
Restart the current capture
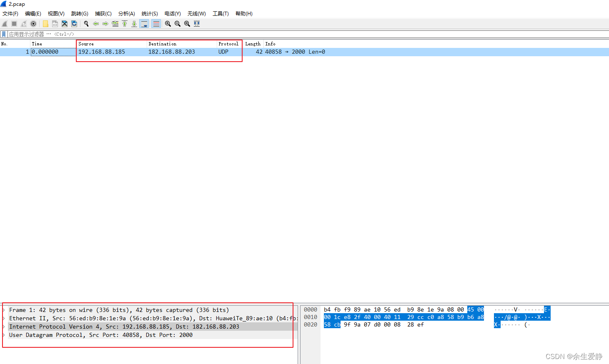[x=24, y=24]
